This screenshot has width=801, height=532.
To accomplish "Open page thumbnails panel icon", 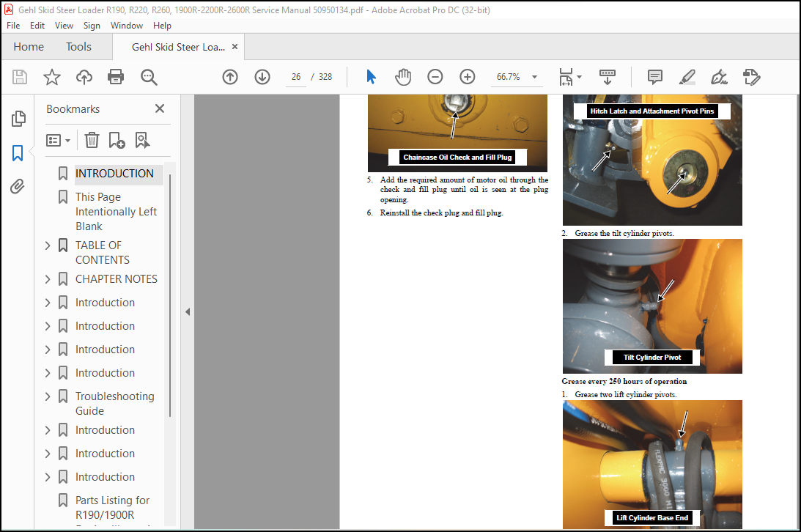I will 18,119.
